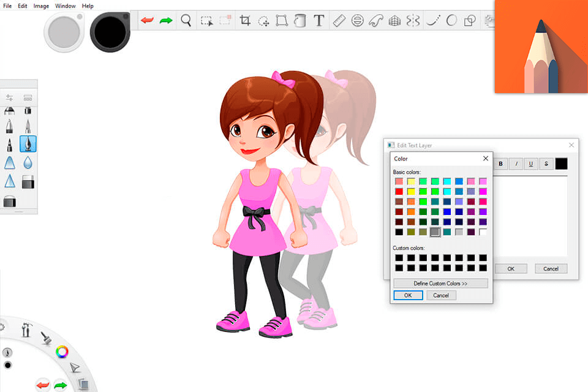Toggle Predictive Stroke circle tool
588x392 pixels.
pyautogui.click(x=451, y=20)
